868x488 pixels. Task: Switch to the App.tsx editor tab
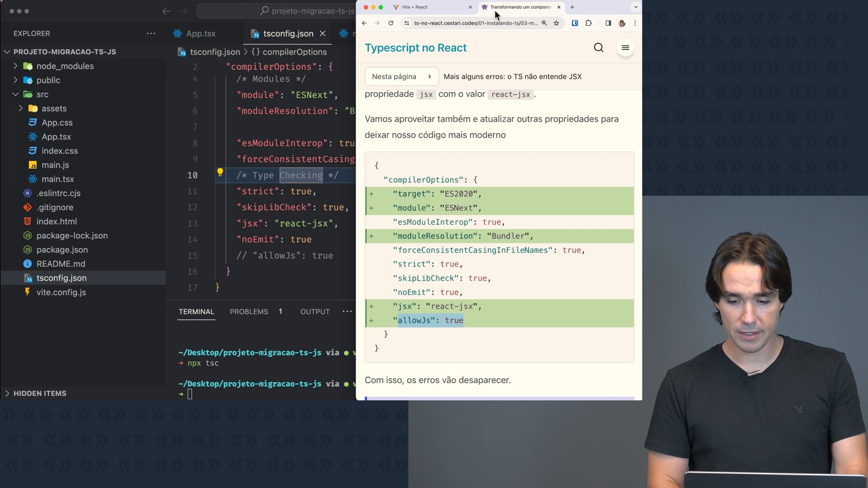pos(201,33)
